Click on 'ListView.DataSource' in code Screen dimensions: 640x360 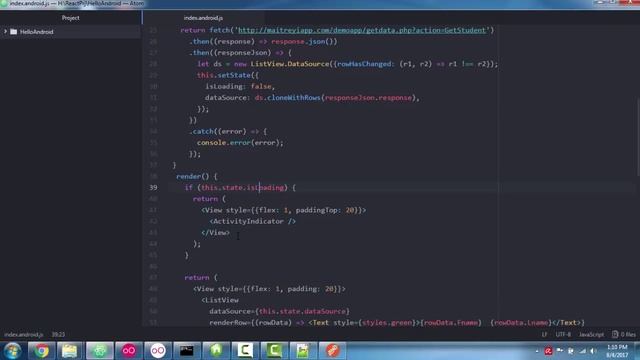click(289, 64)
